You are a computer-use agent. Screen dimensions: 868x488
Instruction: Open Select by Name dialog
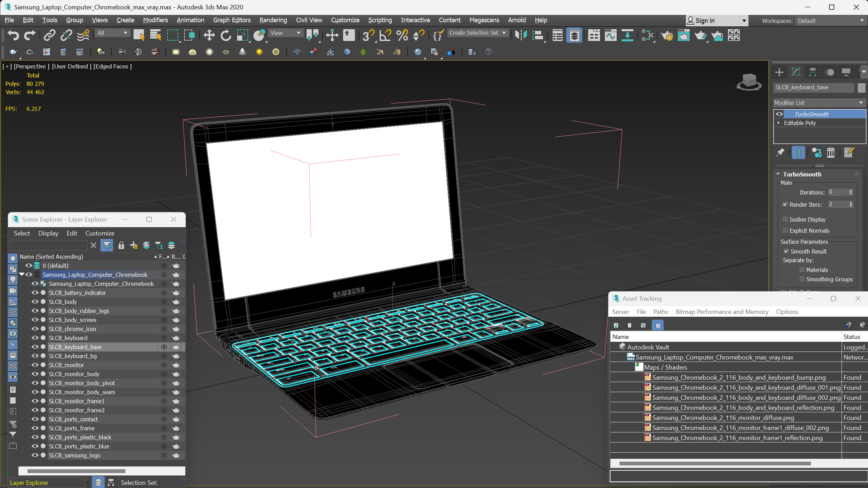[156, 35]
